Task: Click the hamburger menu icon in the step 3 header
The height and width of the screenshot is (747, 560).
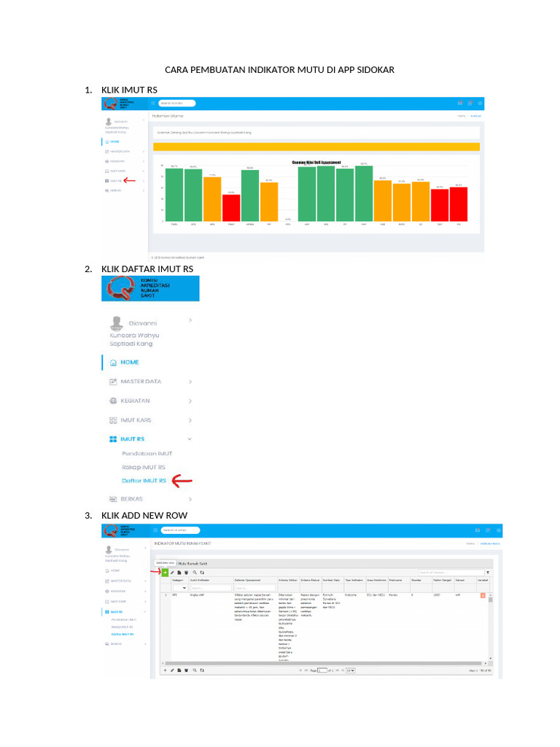Action: [x=155, y=530]
